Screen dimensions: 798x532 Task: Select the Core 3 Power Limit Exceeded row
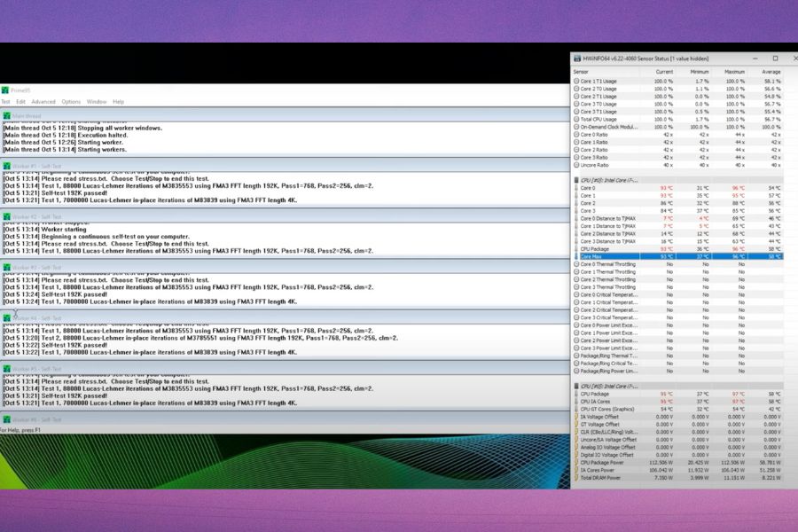(x=678, y=348)
